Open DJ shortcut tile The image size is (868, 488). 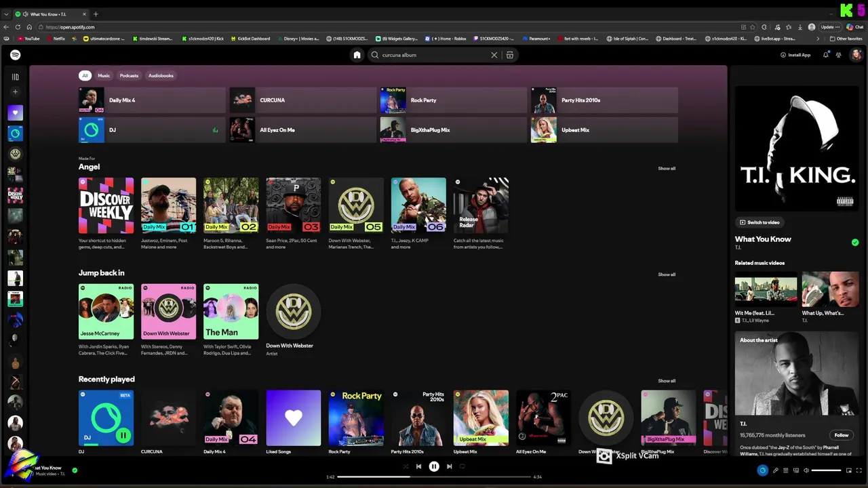(x=152, y=130)
